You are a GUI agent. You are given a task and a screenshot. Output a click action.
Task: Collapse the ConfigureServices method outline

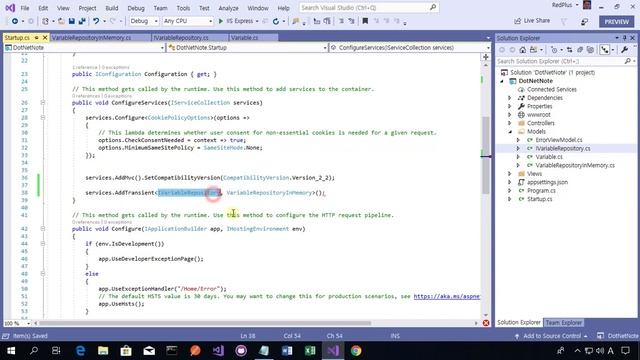click(x=42, y=102)
